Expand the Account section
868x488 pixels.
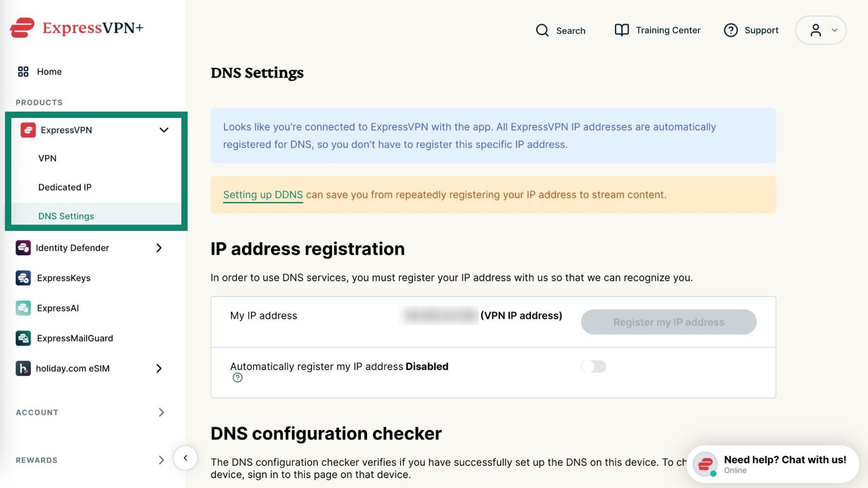click(161, 412)
